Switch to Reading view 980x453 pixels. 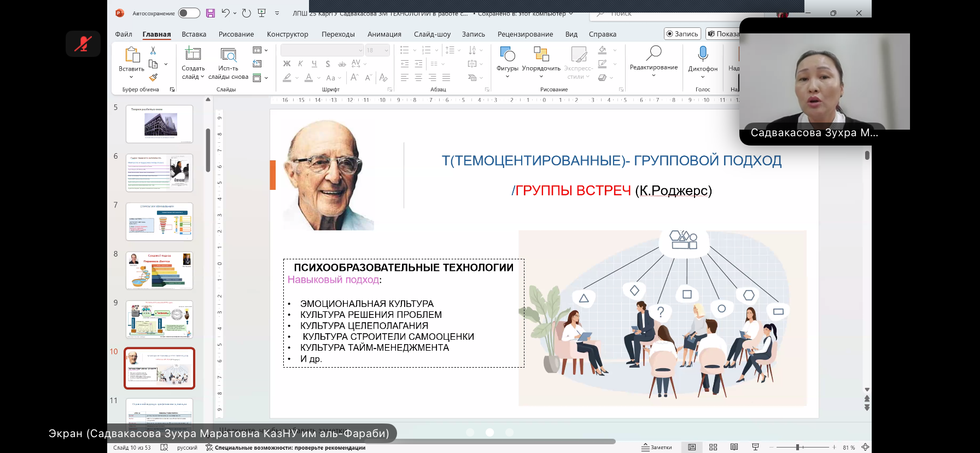point(734,447)
